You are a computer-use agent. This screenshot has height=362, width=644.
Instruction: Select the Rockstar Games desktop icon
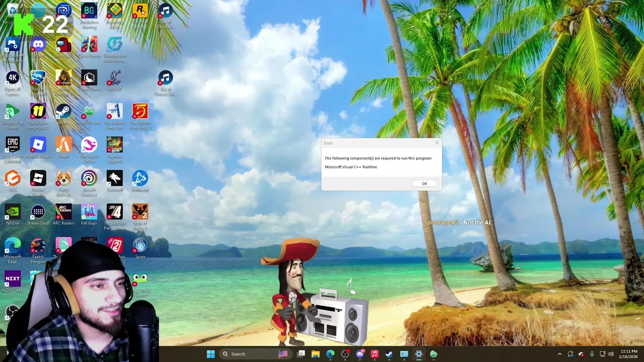pos(140,15)
